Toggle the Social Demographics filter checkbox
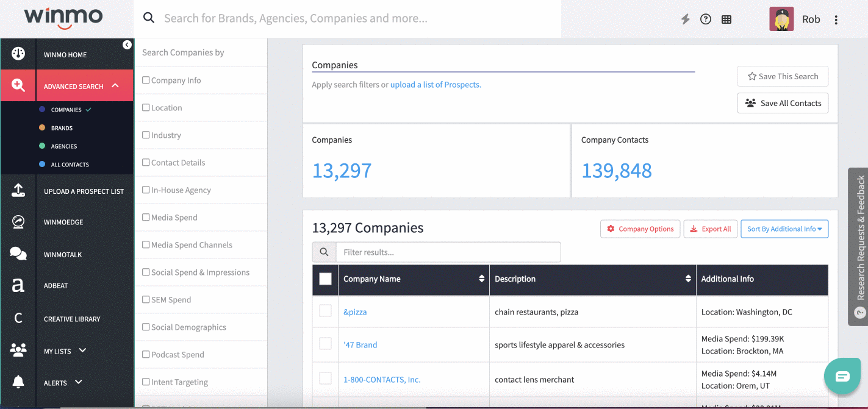The image size is (868, 409). (x=146, y=327)
